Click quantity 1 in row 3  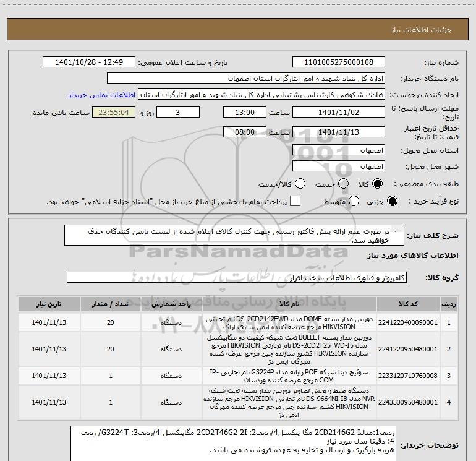(111, 376)
